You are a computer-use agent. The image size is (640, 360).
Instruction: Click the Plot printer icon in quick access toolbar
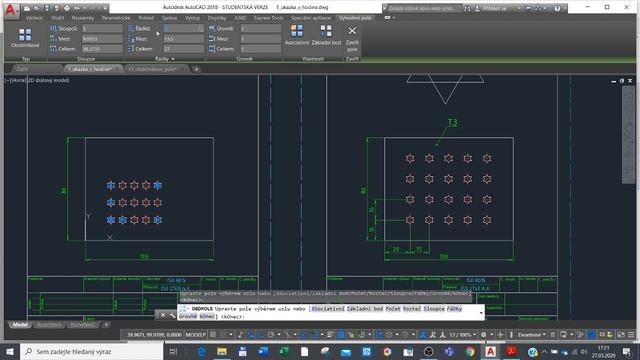pos(67,8)
